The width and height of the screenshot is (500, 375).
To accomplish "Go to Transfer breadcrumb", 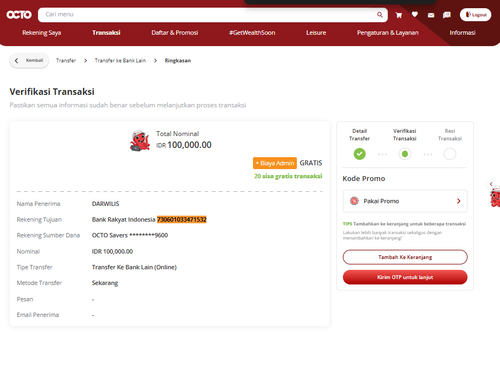I will coord(66,61).
